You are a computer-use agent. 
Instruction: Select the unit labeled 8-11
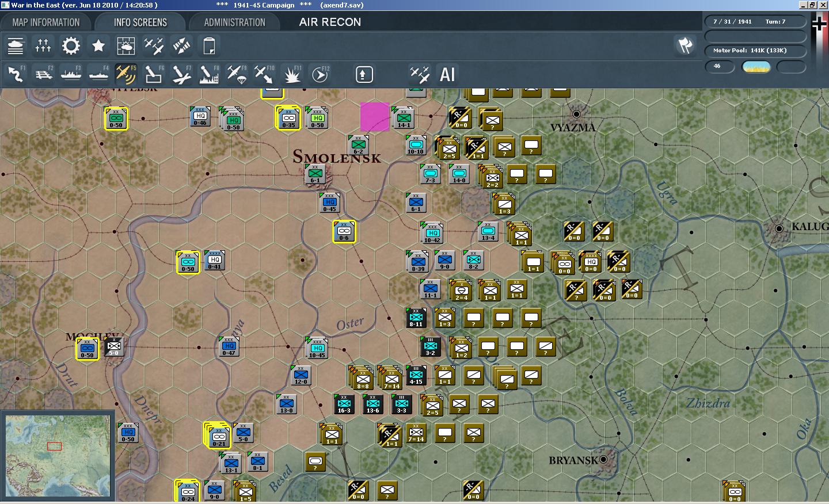pyautogui.click(x=416, y=318)
